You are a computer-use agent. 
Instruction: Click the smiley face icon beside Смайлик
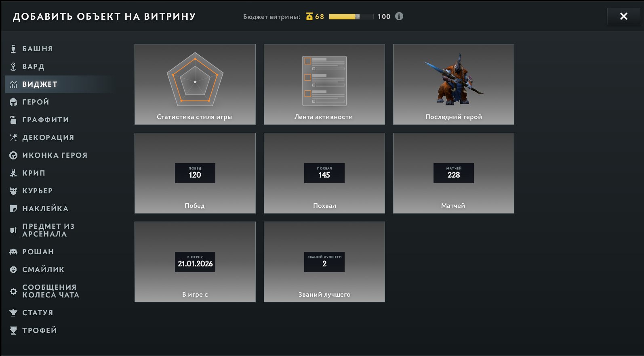click(13, 270)
